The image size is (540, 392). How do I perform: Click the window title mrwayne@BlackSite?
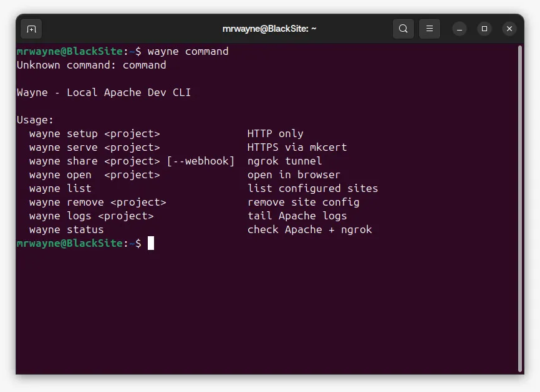coord(269,29)
